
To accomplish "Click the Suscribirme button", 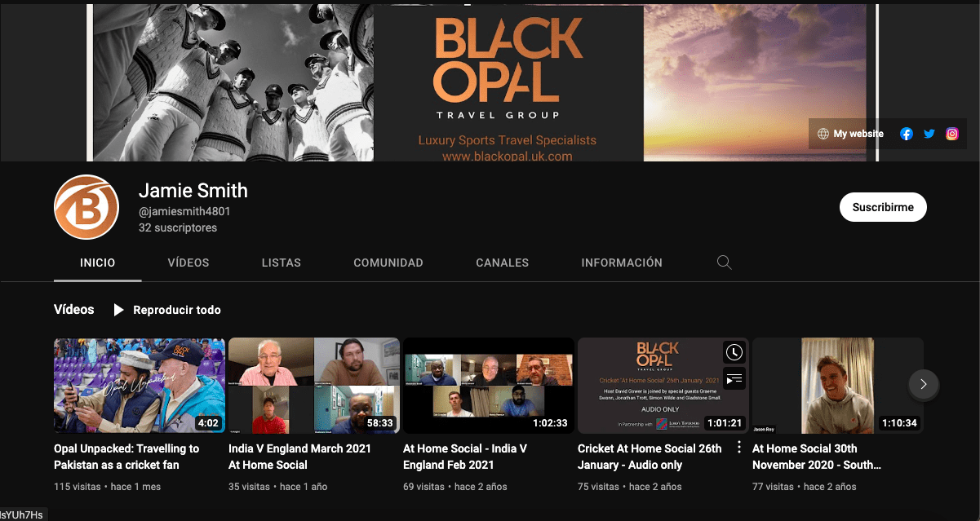I will click(883, 207).
